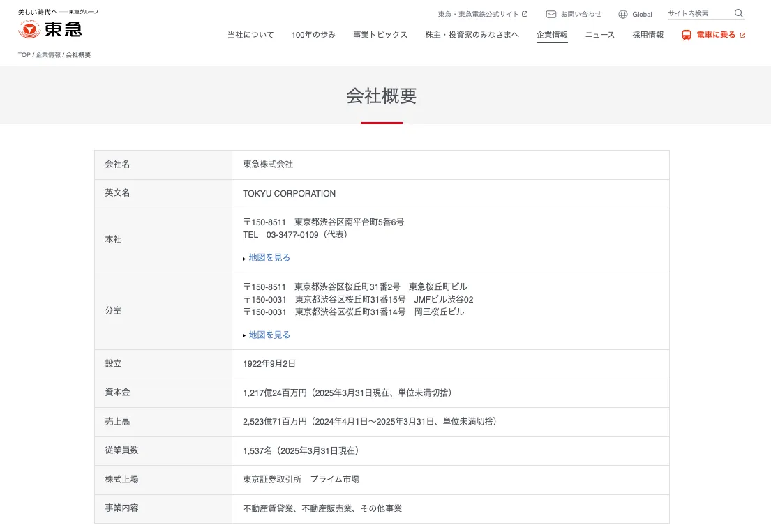Image resolution: width=771 pixels, height=532 pixels.
Task: Open 地図を見る for the 本社 address
Action: pos(271,257)
